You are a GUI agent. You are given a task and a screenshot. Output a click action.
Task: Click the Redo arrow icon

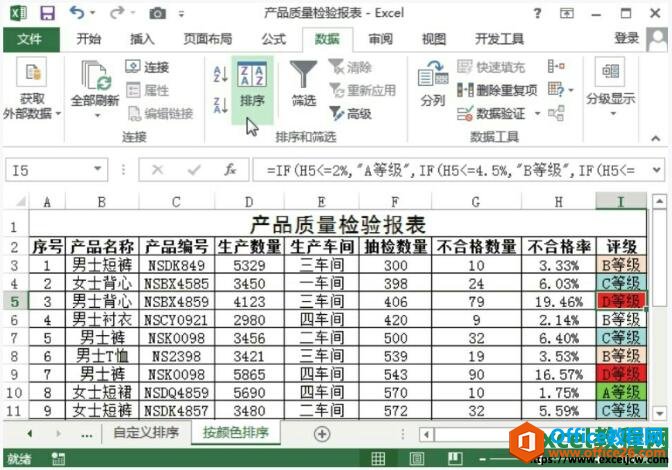pos(117,13)
